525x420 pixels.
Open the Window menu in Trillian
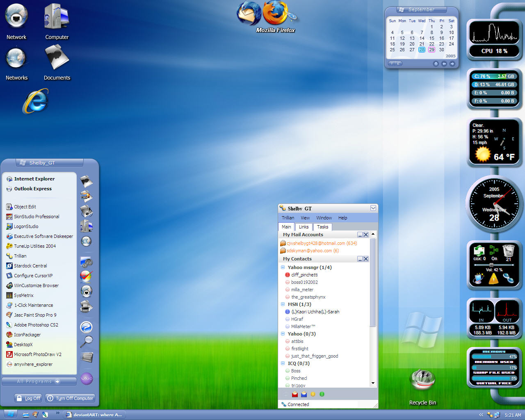tap(324, 218)
